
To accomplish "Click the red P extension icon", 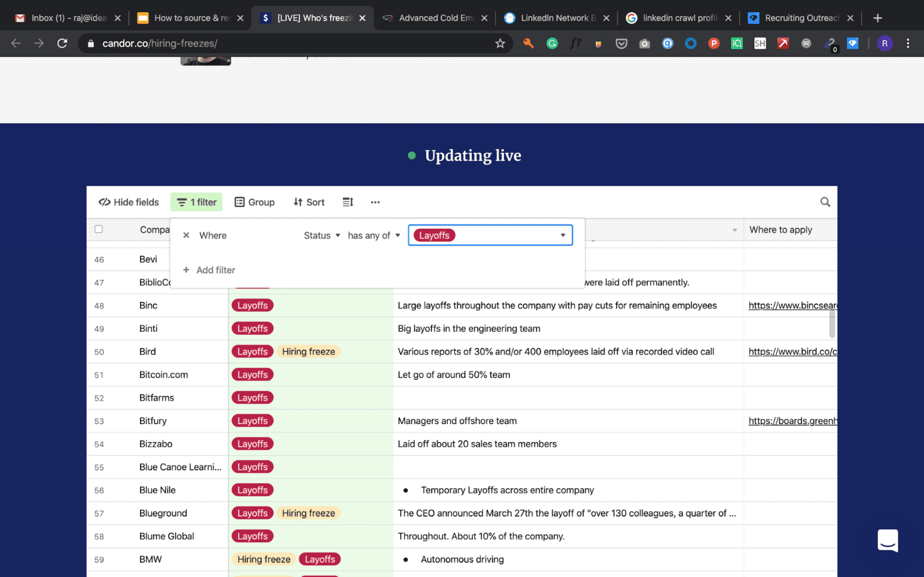I will [713, 43].
